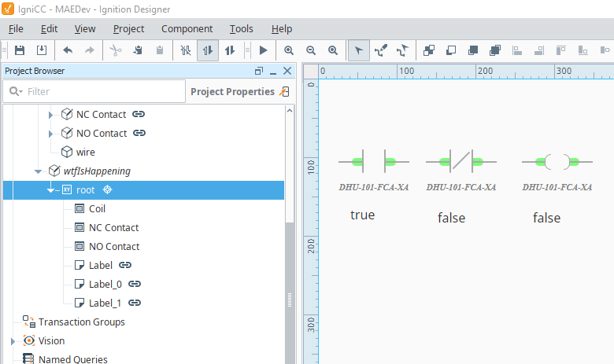Click the Project Browser filter field

coord(94,91)
